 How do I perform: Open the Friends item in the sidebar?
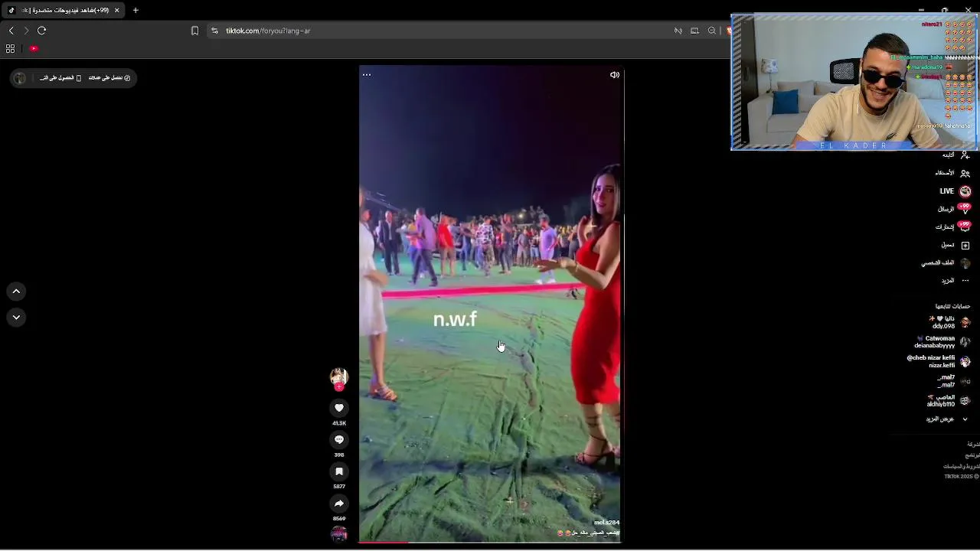952,173
